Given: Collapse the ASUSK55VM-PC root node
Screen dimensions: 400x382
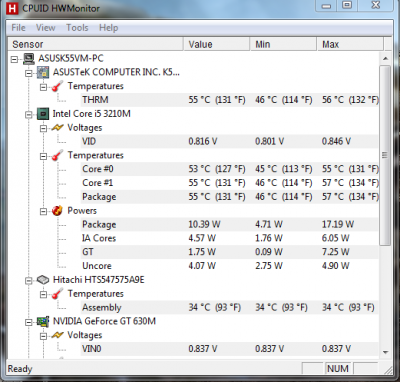Looking at the screenshot, I should [x=14, y=59].
